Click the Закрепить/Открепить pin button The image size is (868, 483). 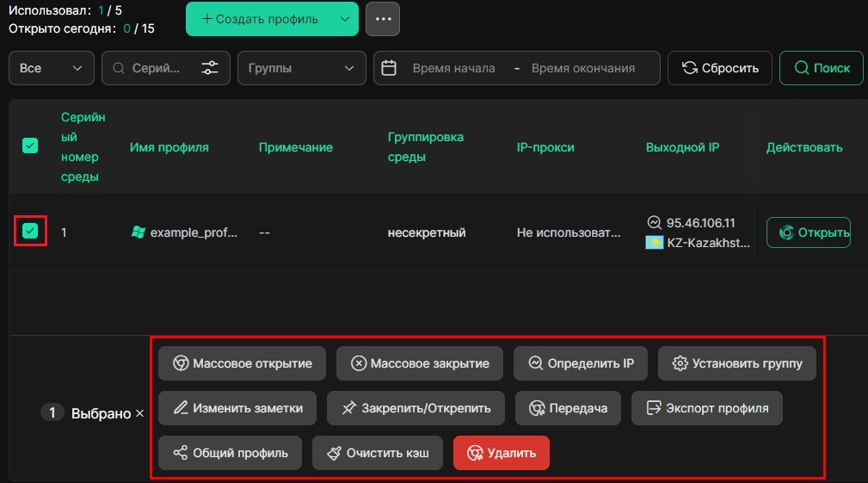click(x=416, y=408)
